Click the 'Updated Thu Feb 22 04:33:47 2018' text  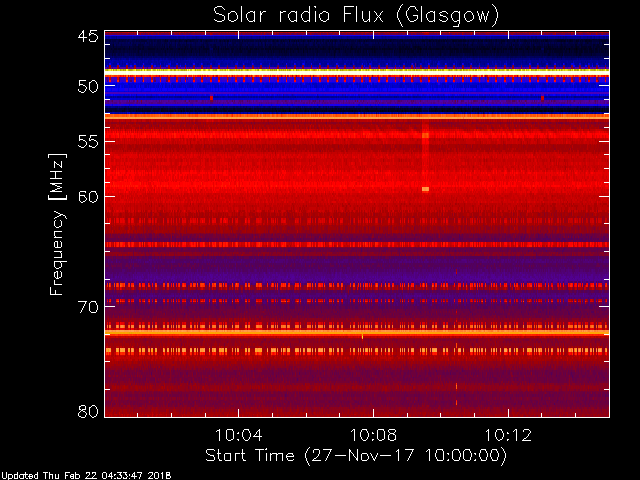(x=85, y=476)
